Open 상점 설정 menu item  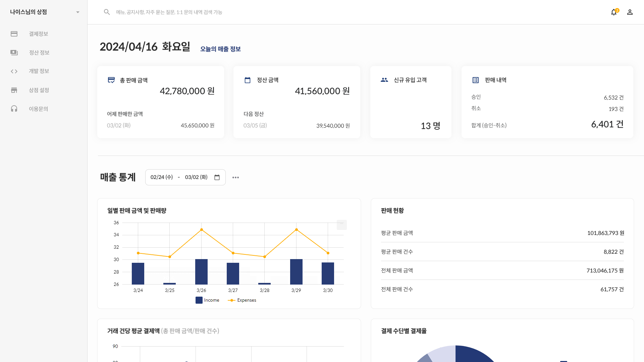(x=39, y=90)
